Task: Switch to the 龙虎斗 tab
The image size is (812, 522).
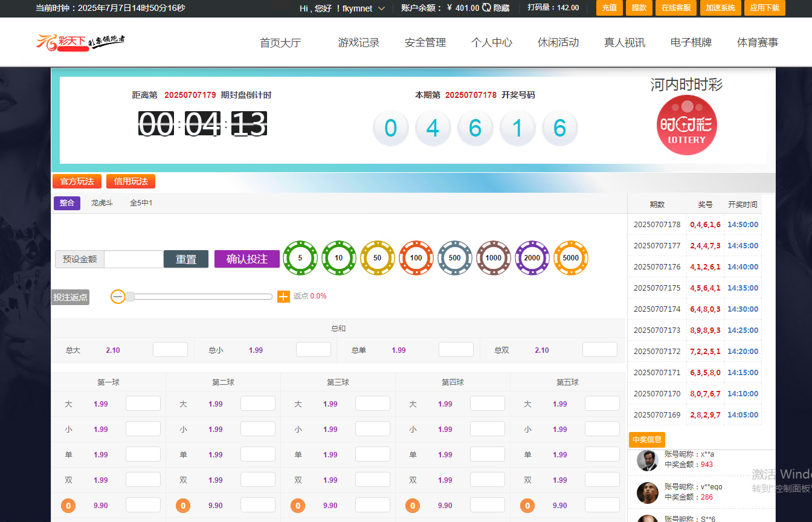Action: tap(101, 202)
